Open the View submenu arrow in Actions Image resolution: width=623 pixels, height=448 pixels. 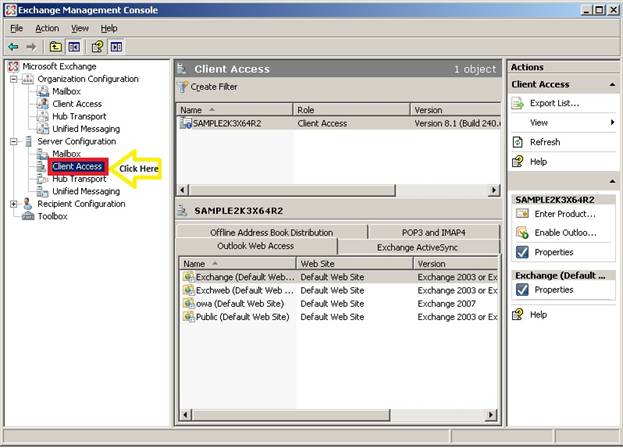coord(612,123)
